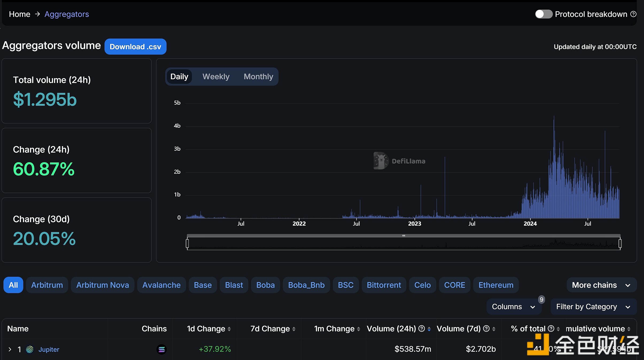Filter by Celo chain
644x360 pixels.
coord(422,285)
